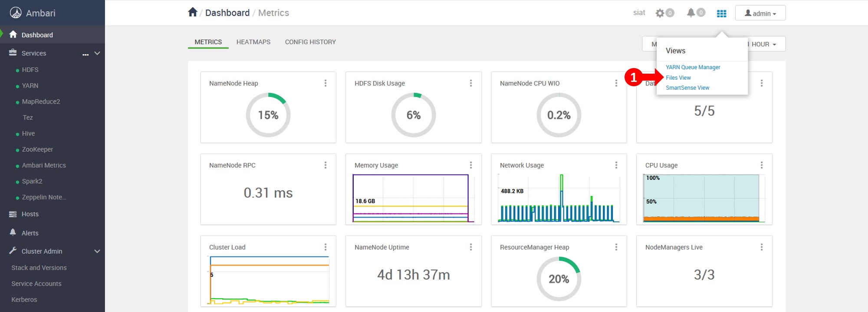Click the home icon in breadcrumb

click(x=193, y=12)
